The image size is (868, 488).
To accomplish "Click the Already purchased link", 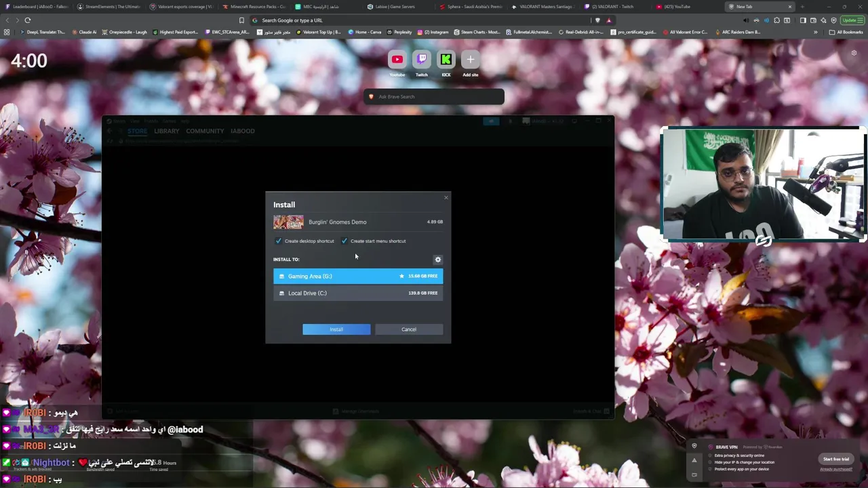I will 836,469.
